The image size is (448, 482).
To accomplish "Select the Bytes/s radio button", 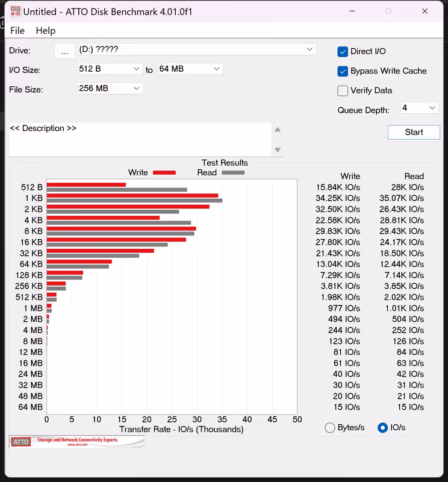I will 330,428.
